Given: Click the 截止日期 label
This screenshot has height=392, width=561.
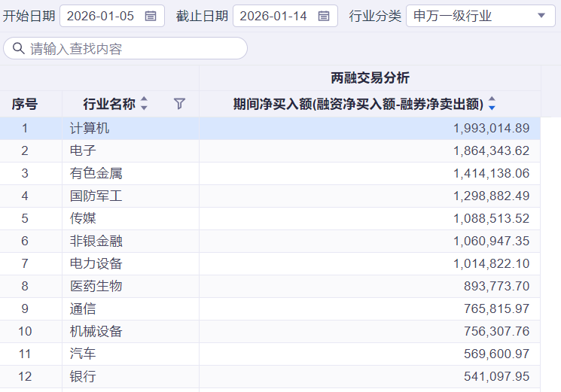Looking at the screenshot, I should click(x=202, y=16).
